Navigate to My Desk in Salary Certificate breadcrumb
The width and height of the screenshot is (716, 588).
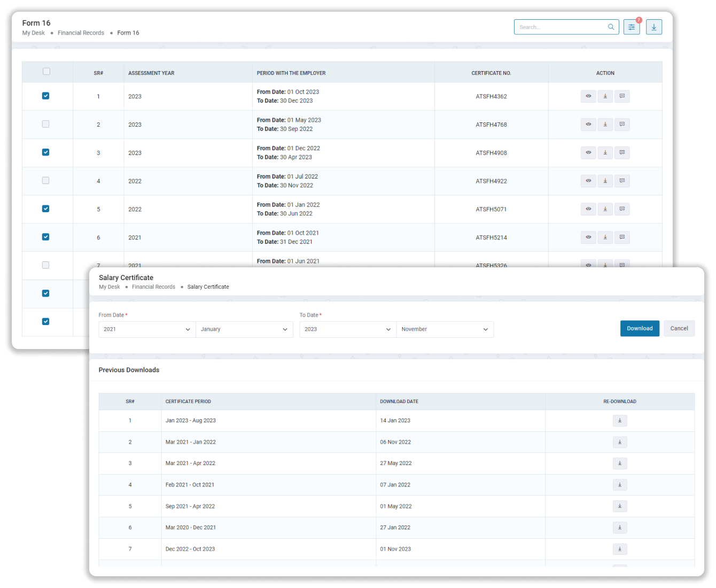click(110, 287)
